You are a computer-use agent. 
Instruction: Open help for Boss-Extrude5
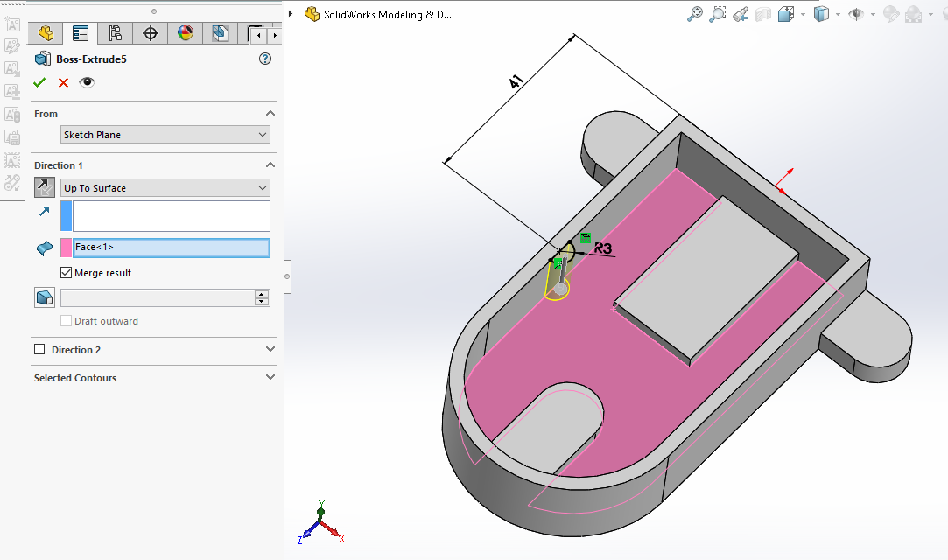coord(265,59)
